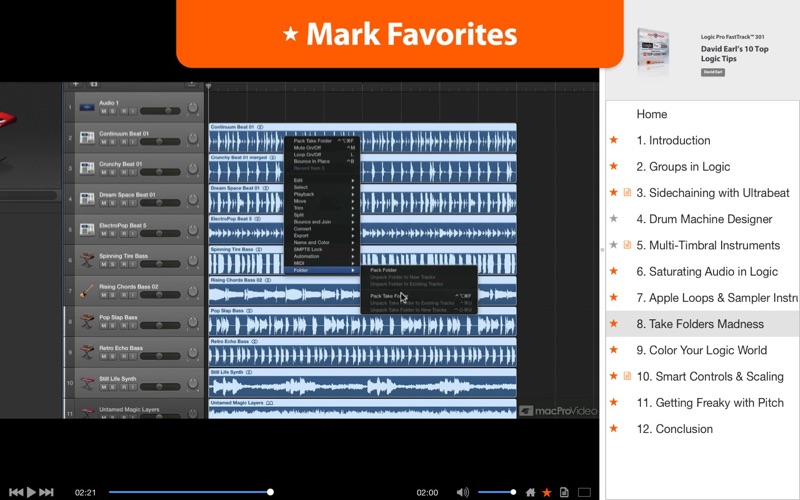
Task: Toggle favorite star for Conclusion
Action: point(614,429)
